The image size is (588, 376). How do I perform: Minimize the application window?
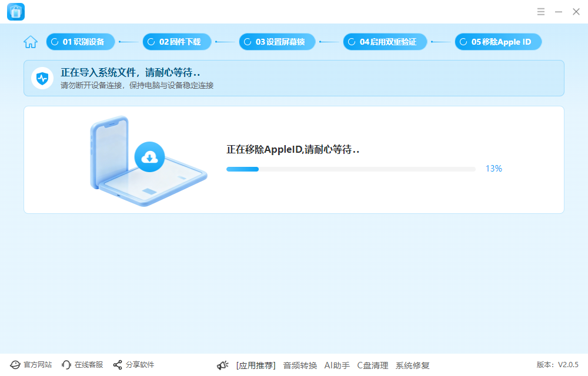(559, 12)
